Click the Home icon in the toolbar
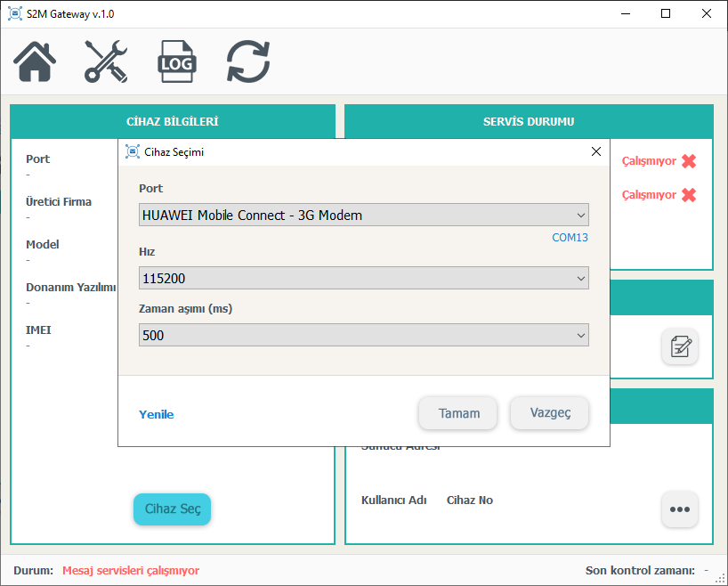The image size is (728, 586). pos(35,61)
